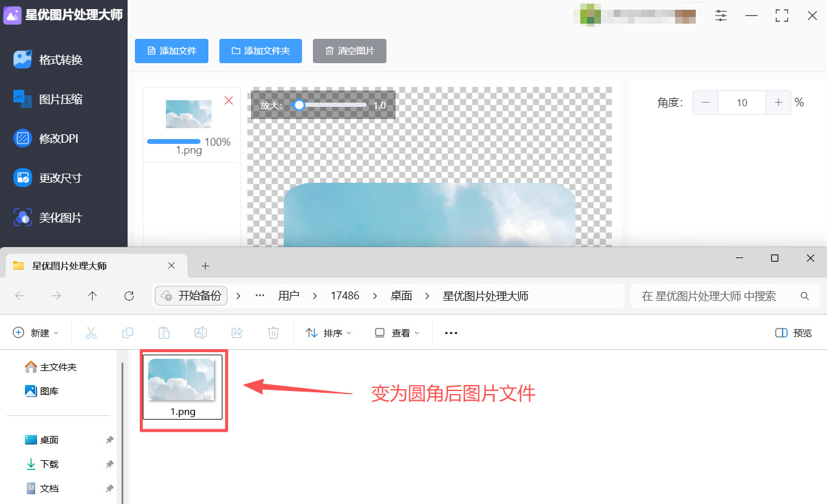Click the 开始备份 button
827x504 pixels.
pyautogui.click(x=191, y=296)
